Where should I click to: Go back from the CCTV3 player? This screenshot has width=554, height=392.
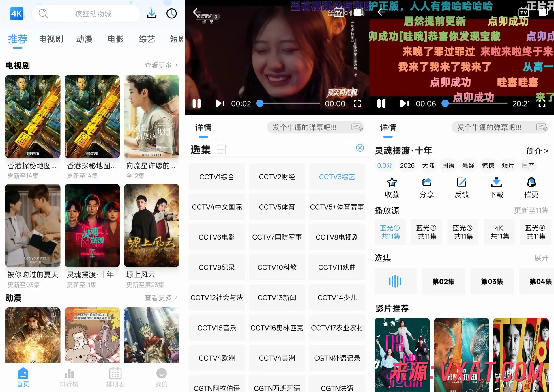pyautogui.click(x=196, y=12)
